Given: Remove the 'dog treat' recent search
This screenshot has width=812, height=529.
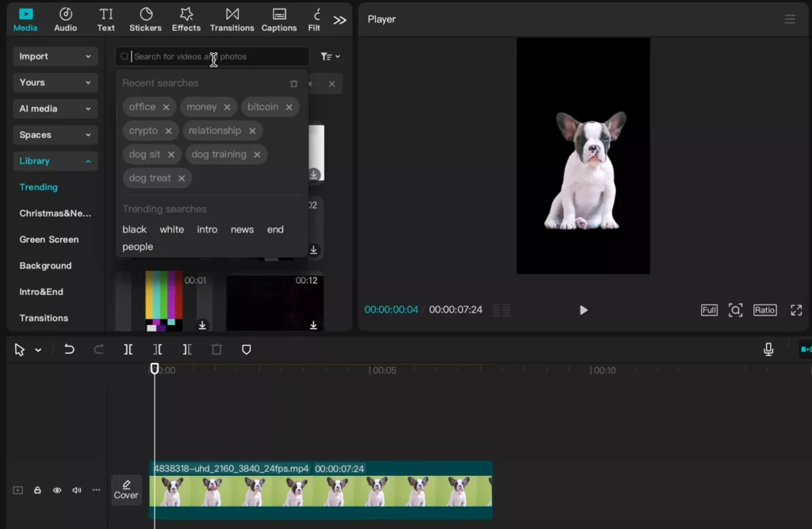Looking at the screenshot, I should (x=182, y=178).
